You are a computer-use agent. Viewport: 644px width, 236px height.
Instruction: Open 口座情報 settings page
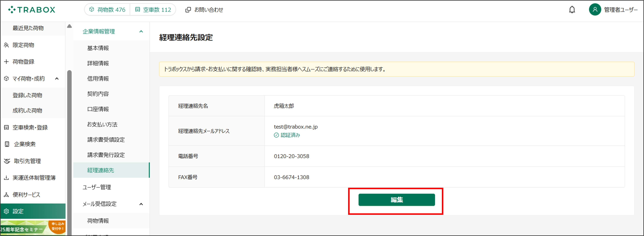(98, 109)
